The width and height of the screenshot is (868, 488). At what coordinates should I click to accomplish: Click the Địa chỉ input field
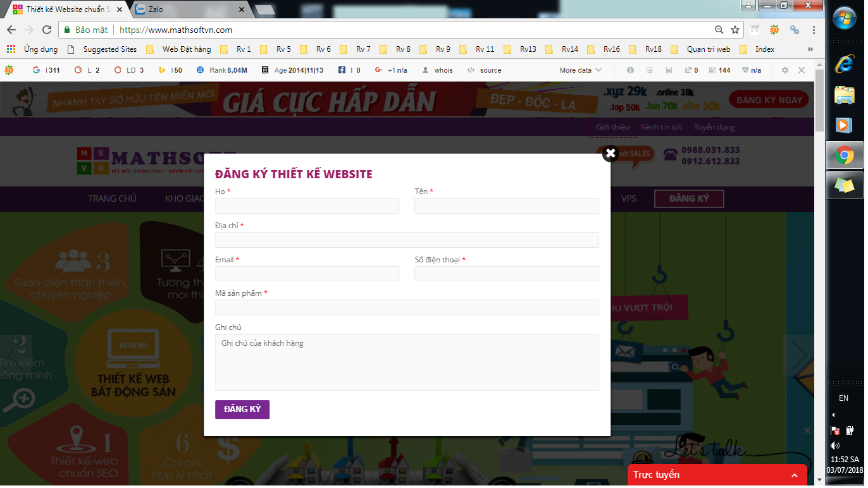407,240
